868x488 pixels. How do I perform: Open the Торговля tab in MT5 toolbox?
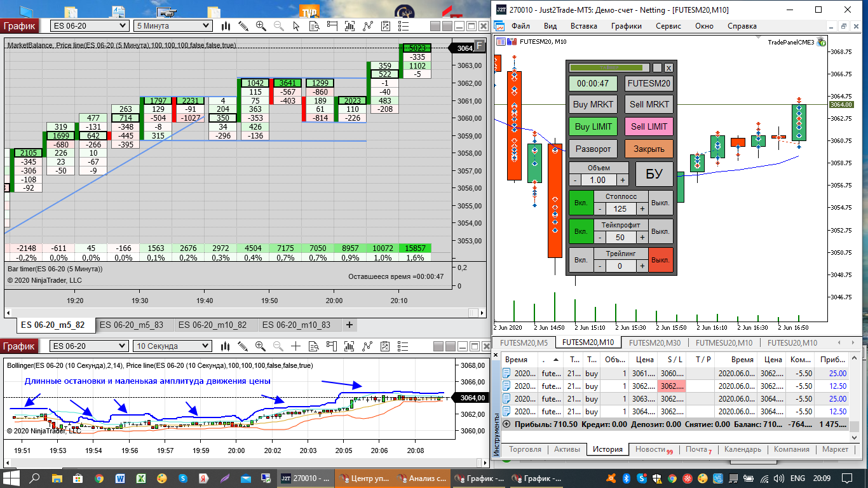[525, 449]
